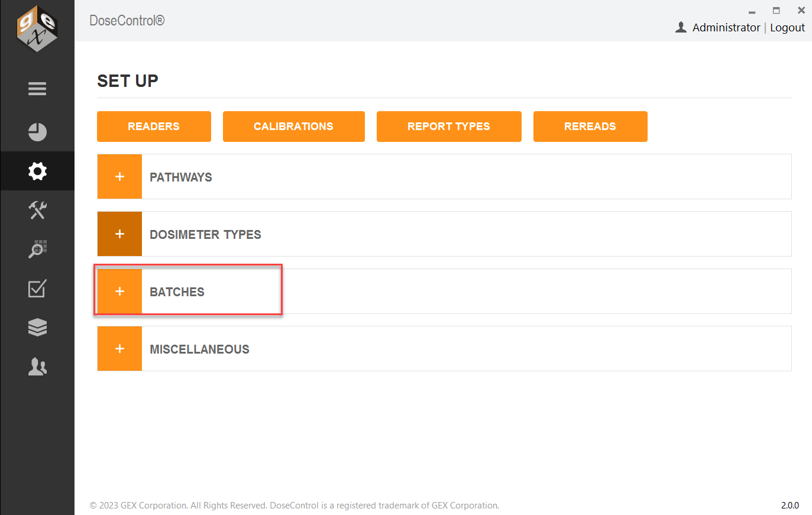This screenshot has width=812, height=515.
Task: Open the CALIBRATIONS setup page
Action: pos(294,127)
